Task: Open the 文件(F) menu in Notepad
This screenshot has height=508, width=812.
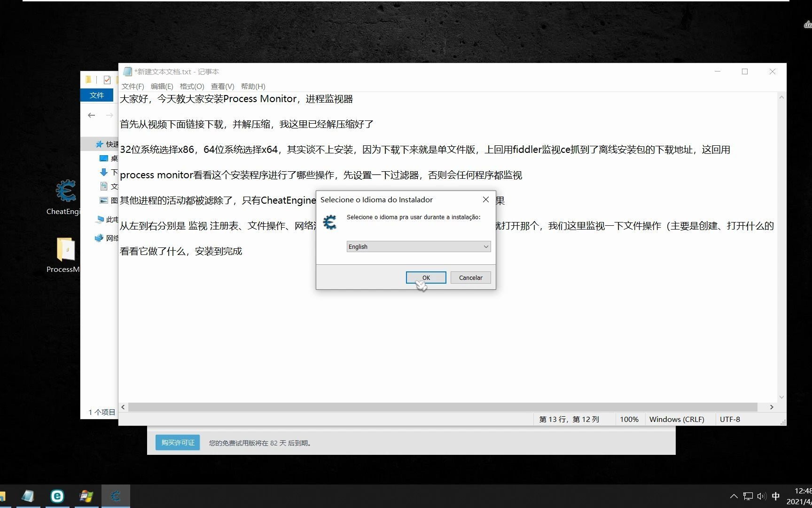Action: (x=133, y=86)
